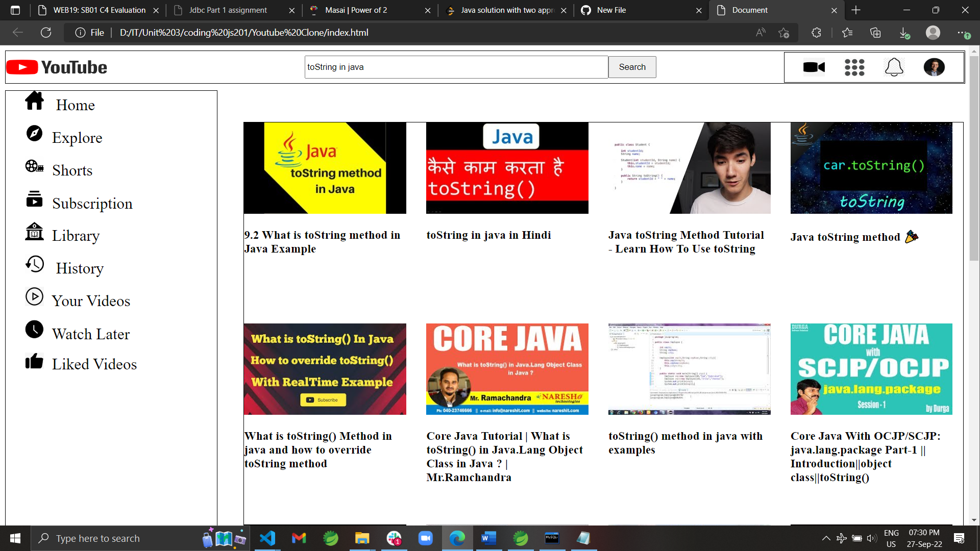Viewport: 980px width, 551px height.
Task: Open the Explore section
Action: tap(77, 137)
